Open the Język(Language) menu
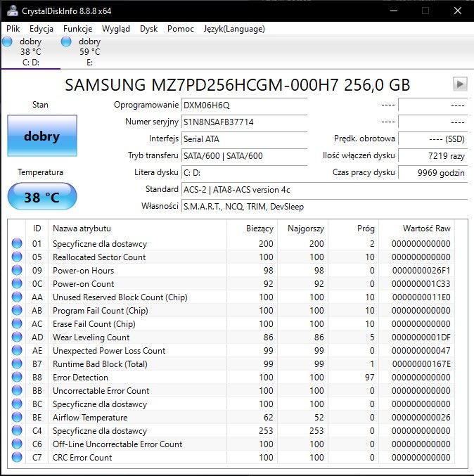The width and height of the screenshot is (474, 476). point(234,29)
